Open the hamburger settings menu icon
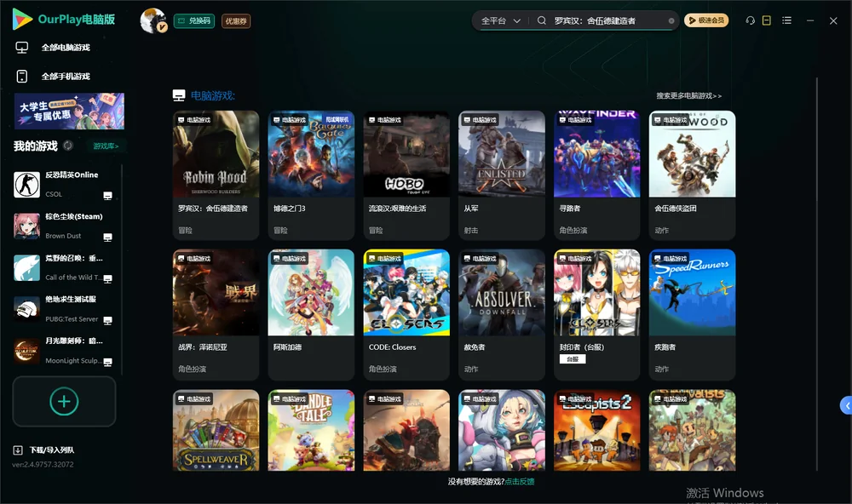852x504 pixels. (x=786, y=20)
